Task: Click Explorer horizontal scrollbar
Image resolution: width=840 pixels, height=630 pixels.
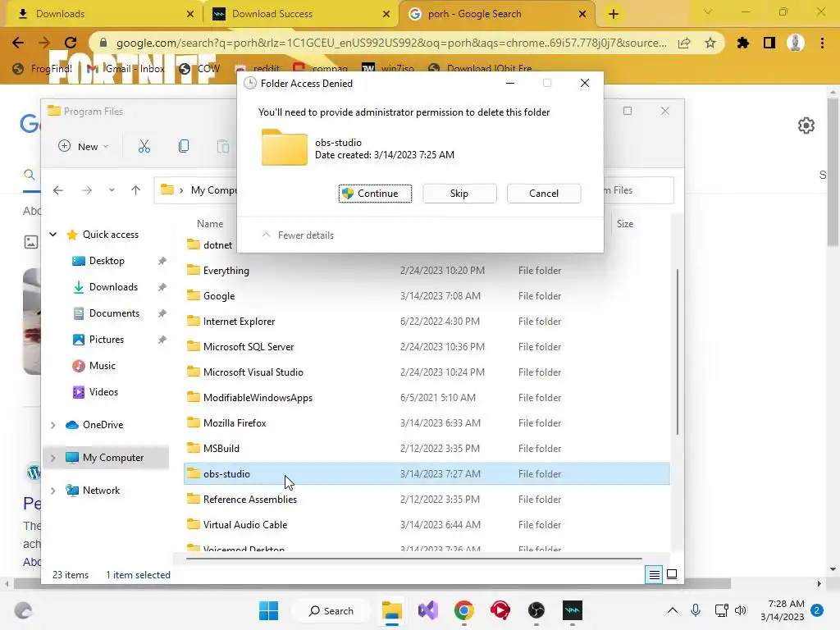Action: [413, 559]
